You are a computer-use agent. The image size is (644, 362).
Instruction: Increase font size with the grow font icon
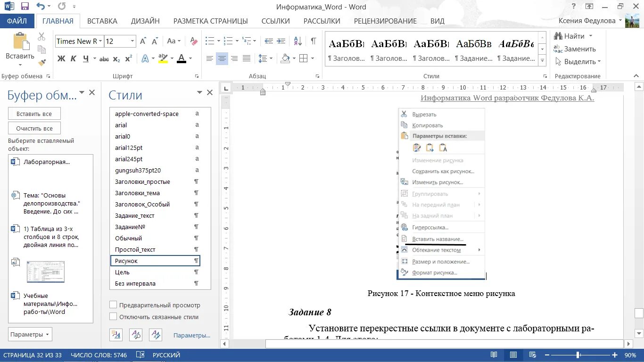(143, 41)
